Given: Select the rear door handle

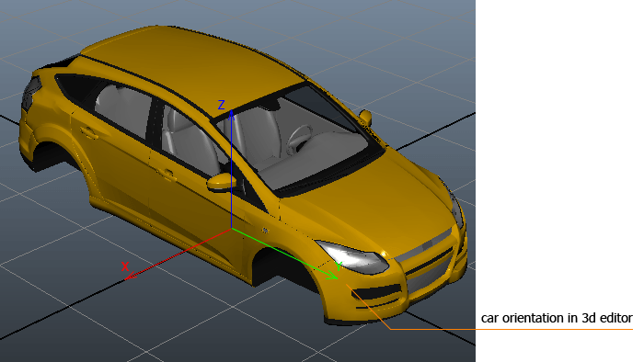Looking at the screenshot, I should [88, 132].
